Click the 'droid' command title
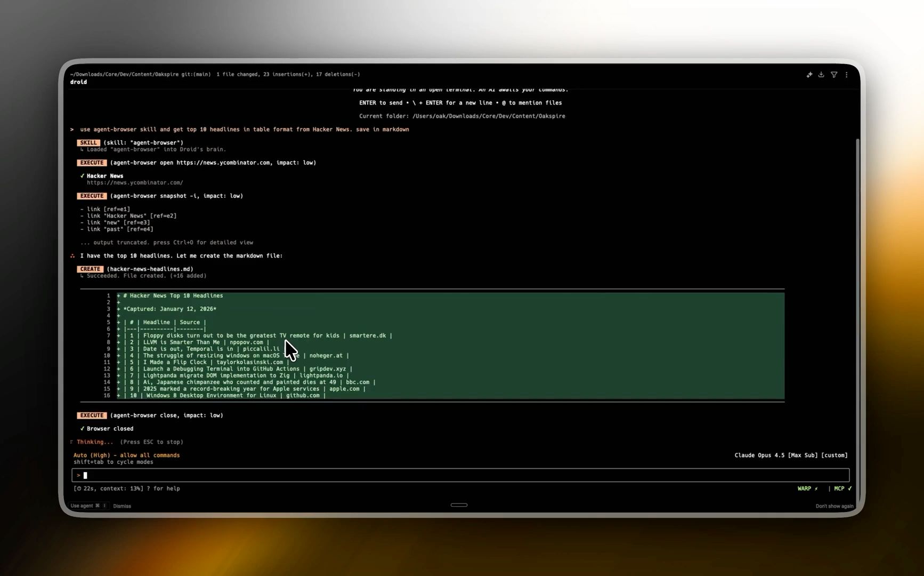 (x=78, y=82)
